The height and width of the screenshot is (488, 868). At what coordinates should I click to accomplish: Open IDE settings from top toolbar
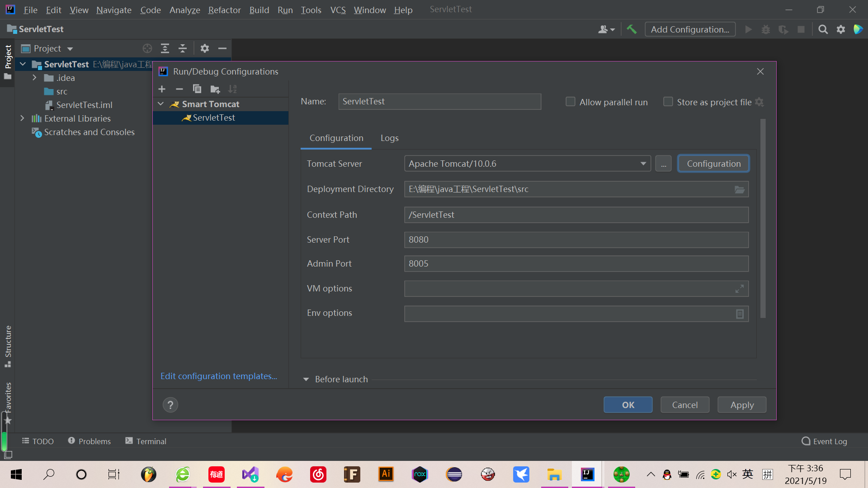click(841, 29)
